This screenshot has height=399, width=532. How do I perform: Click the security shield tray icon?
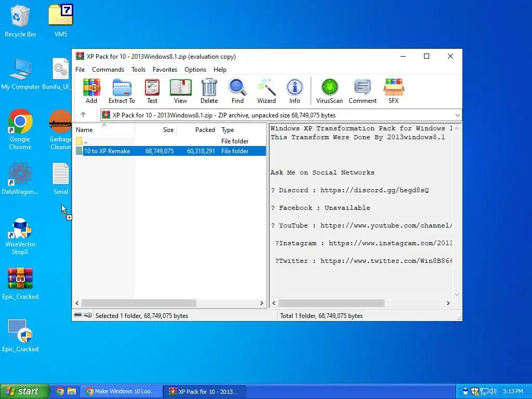(475, 392)
